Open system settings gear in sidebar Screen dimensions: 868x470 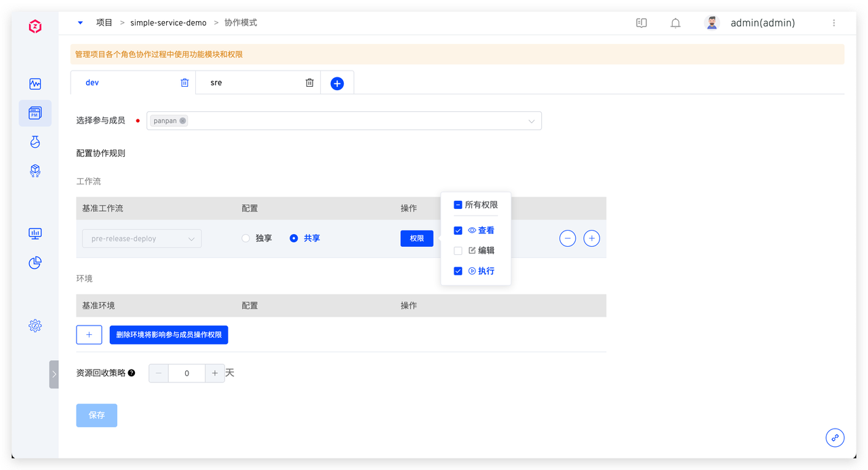point(35,326)
